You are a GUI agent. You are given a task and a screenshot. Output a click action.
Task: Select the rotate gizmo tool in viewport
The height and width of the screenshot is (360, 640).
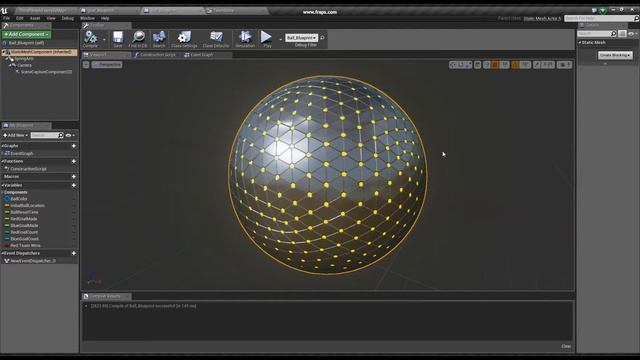[461, 64]
